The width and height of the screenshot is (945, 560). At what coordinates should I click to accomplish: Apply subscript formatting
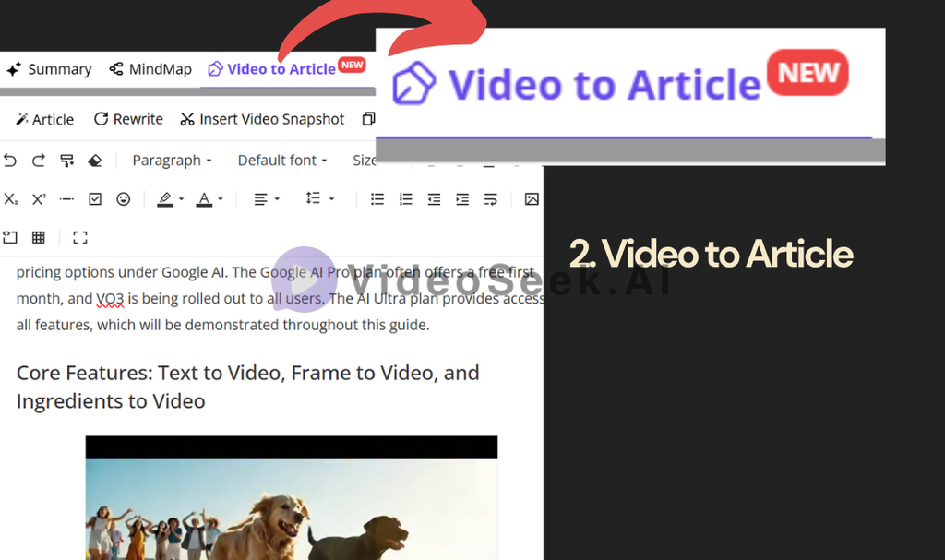click(11, 199)
